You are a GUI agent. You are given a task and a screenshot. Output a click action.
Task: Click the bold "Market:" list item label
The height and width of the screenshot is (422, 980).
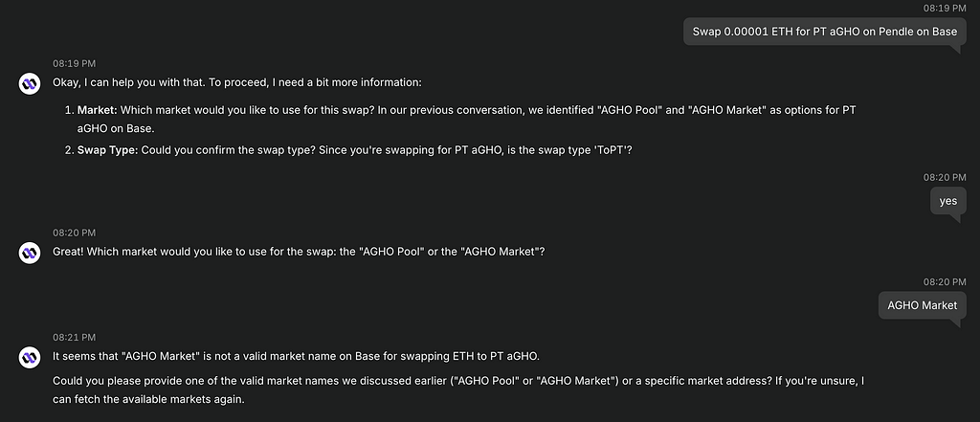[x=97, y=111]
